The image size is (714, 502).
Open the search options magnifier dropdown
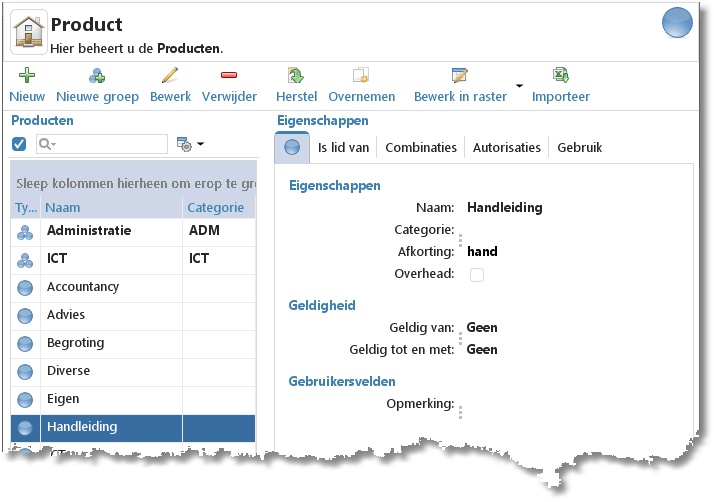coord(47,144)
